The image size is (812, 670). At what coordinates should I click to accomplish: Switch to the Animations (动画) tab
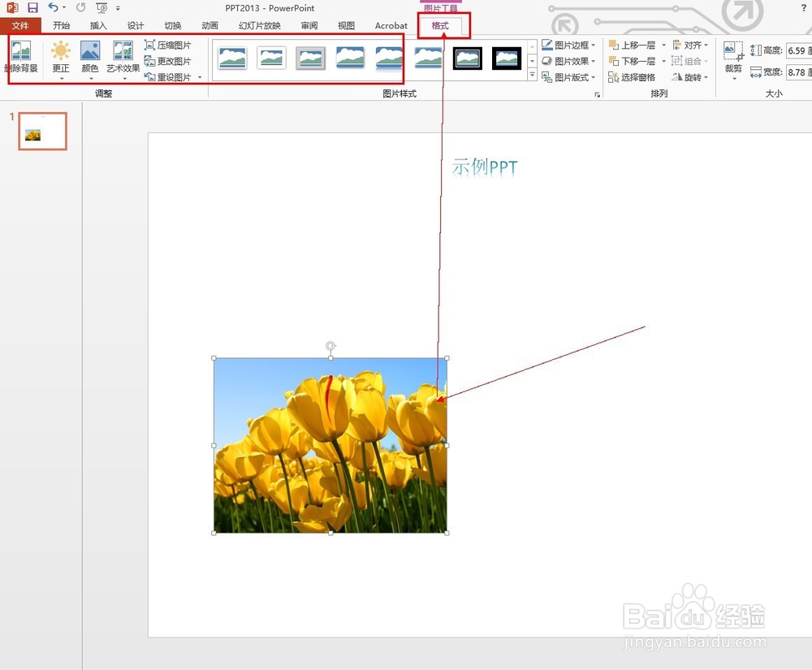[x=209, y=25]
